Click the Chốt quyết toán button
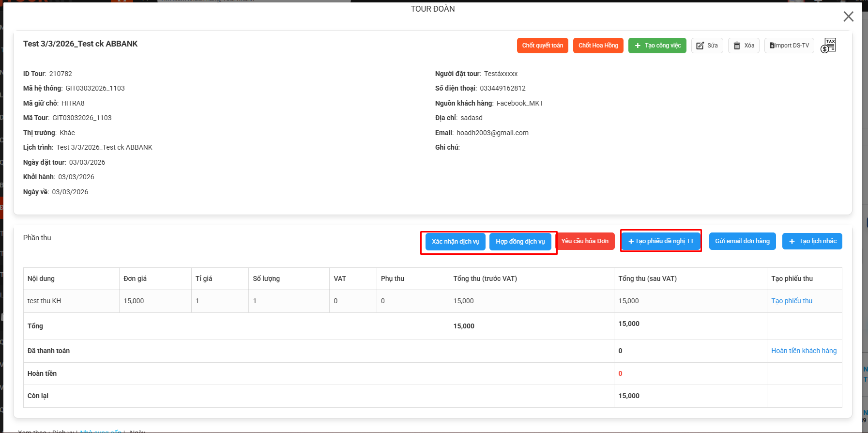The width and height of the screenshot is (868, 433). click(x=542, y=46)
